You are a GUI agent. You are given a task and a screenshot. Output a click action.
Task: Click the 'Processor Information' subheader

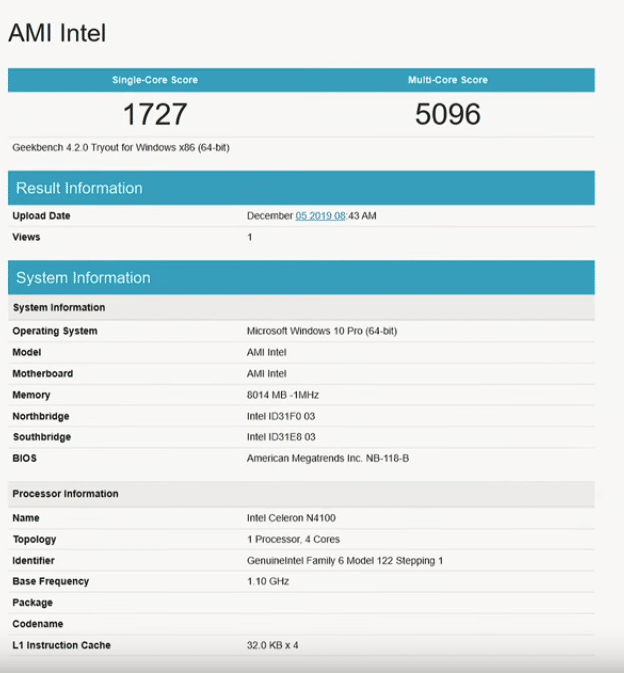(x=301, y=494)
